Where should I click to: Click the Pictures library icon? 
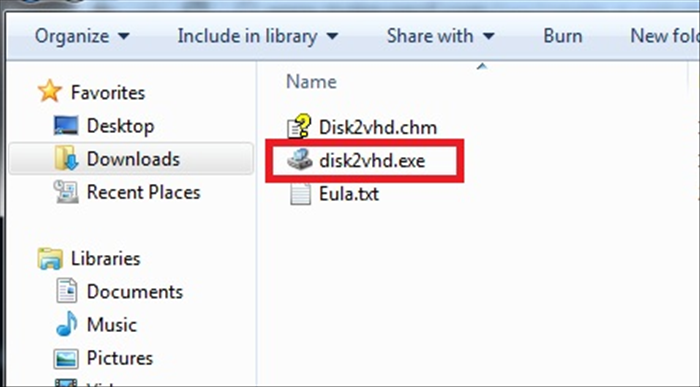click(66, 358)
